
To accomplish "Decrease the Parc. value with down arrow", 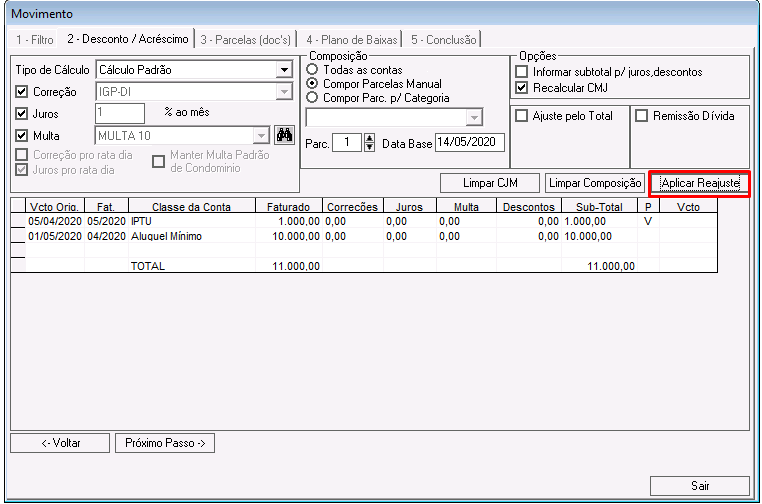I will [x=369, y=147].
